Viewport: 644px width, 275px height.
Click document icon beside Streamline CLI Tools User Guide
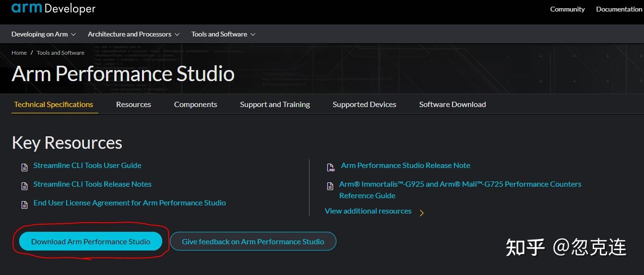24,167
